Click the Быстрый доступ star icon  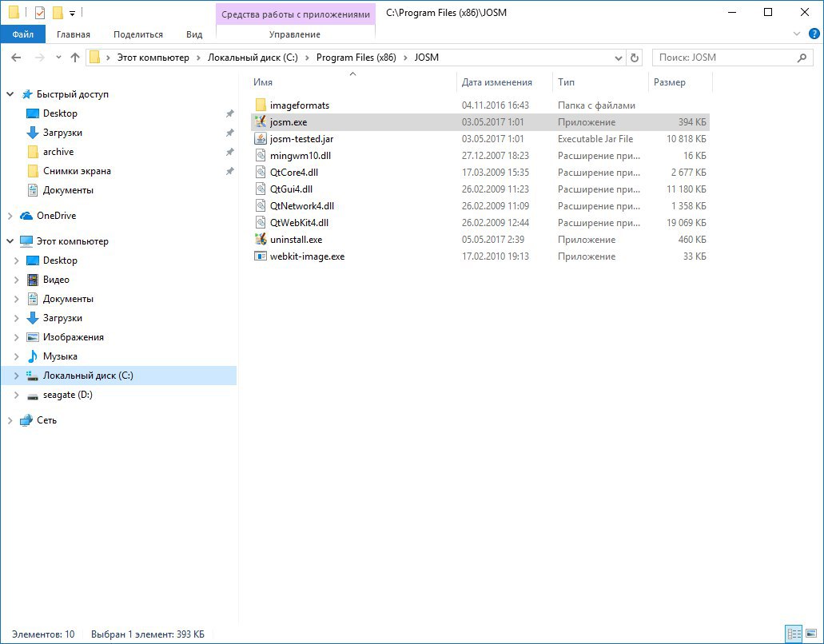tap(27, 94)
